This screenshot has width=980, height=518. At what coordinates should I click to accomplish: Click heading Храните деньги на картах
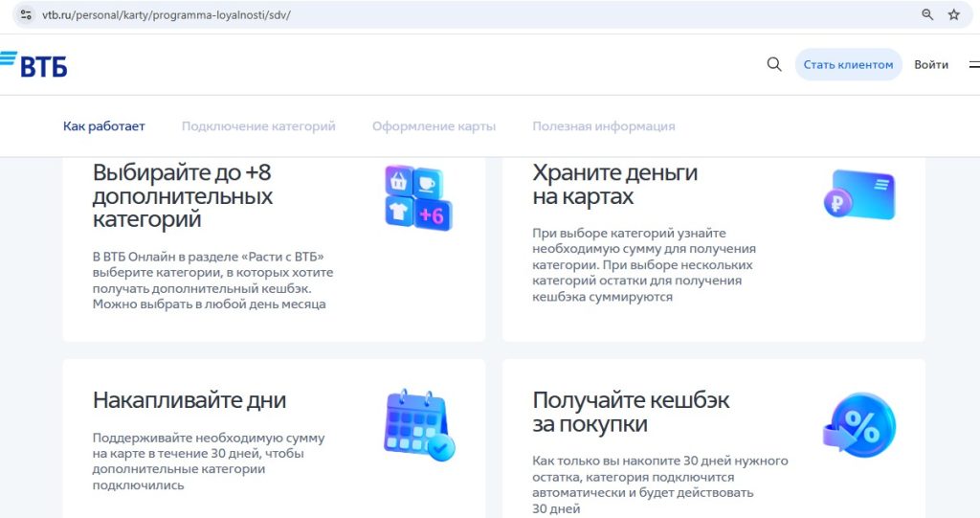tap(615, 184)
